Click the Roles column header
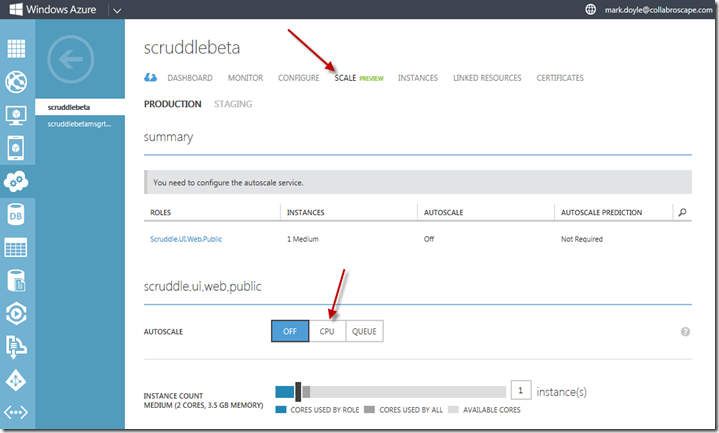This screenshot has height=433, width=719. point(160,212)
